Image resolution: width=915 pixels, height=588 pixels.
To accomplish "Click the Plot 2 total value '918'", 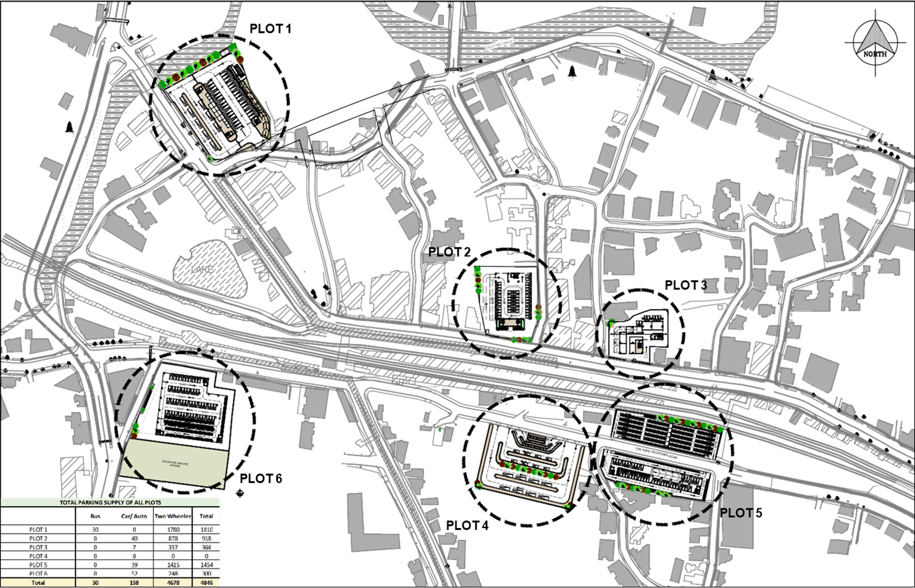I will (206, 539).
